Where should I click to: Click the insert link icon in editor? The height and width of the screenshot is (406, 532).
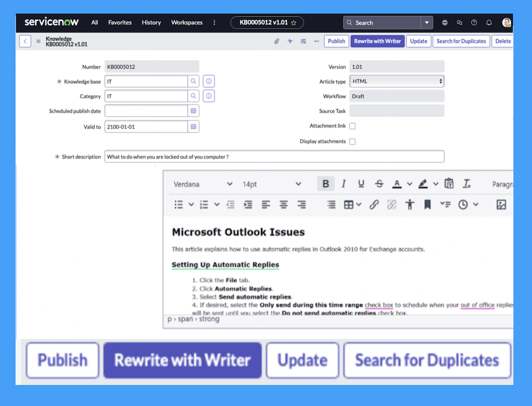point(374,205)
